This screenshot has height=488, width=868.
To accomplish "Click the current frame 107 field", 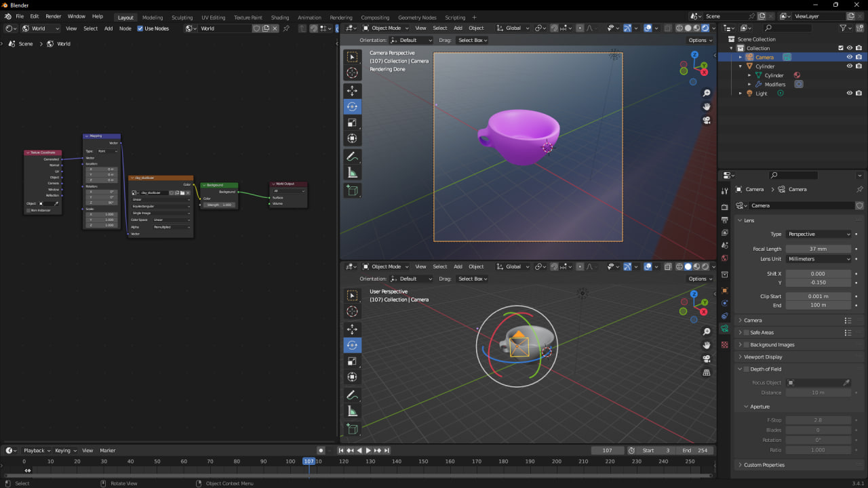I will pyautogui.click(x=608, y=450).
